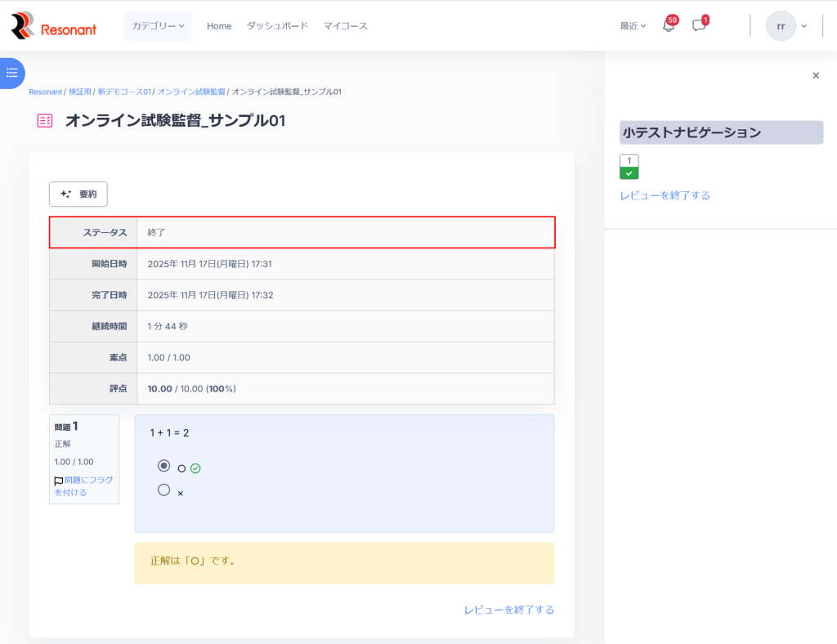Open the user menu chevron
Image resolution: width=837 pixels, height=644 pixels.
804,26
